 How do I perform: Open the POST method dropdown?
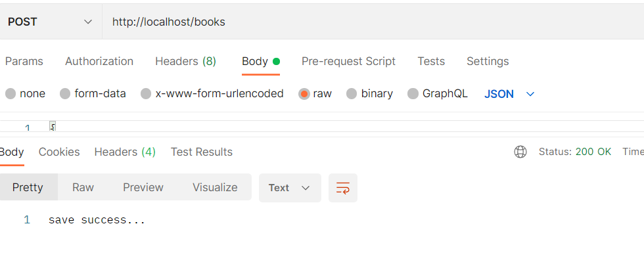(x=50, y=22)
